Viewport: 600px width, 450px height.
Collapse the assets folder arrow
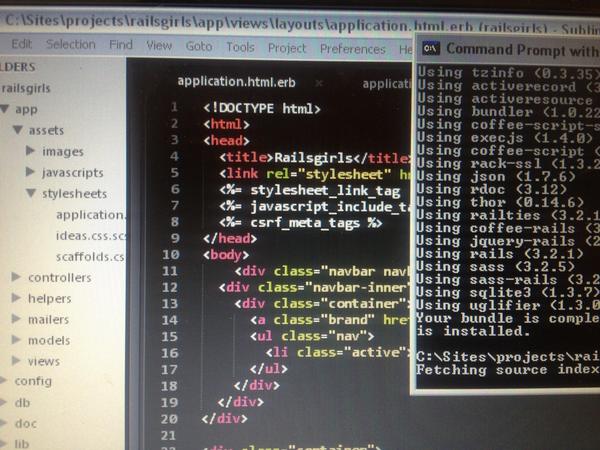[18, 130]
